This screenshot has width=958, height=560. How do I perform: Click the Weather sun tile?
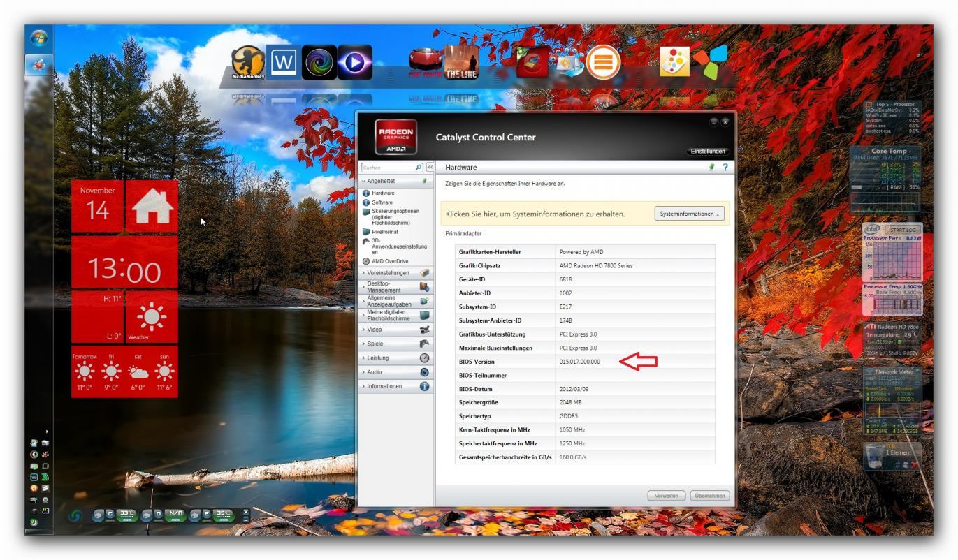[x=151, y=318]
